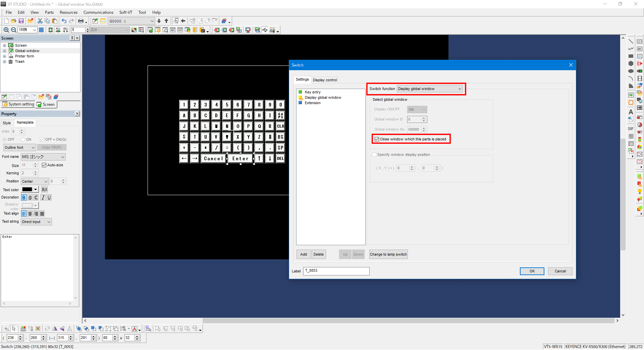Click the Cut scissors icon
Image resolution: width=644 pixels, height=350 pixels.
(x=40, y=21)
